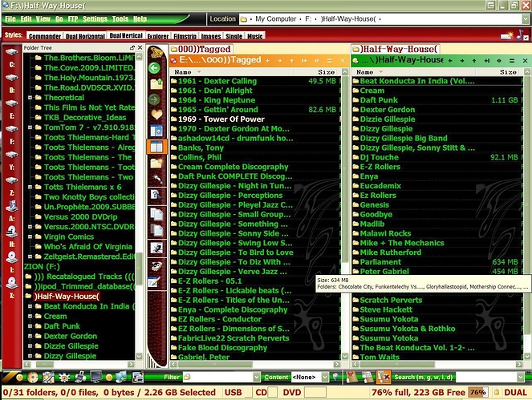The height and width of the screenshot is (400, 532).
Task: Open the Cream Complete Discography folder
Action: pos(233,167)
